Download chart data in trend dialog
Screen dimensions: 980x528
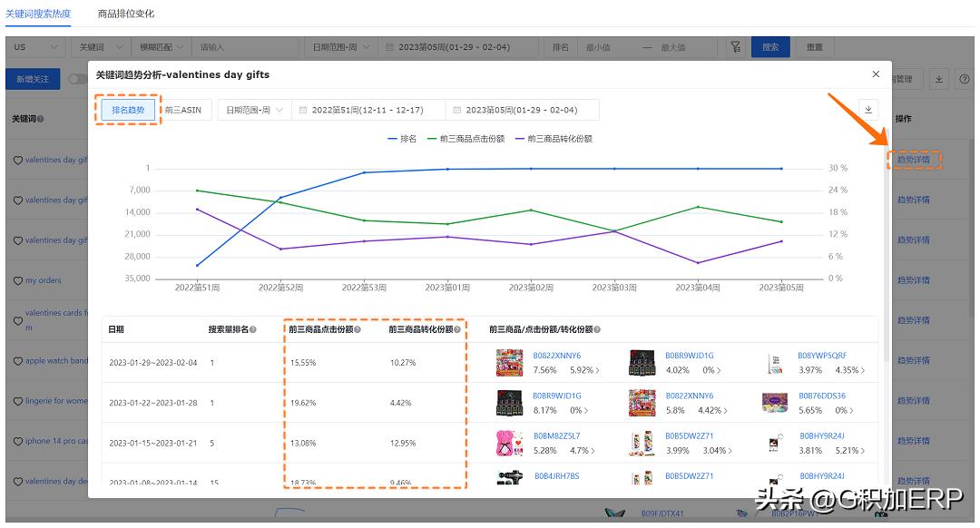[868, 110]
